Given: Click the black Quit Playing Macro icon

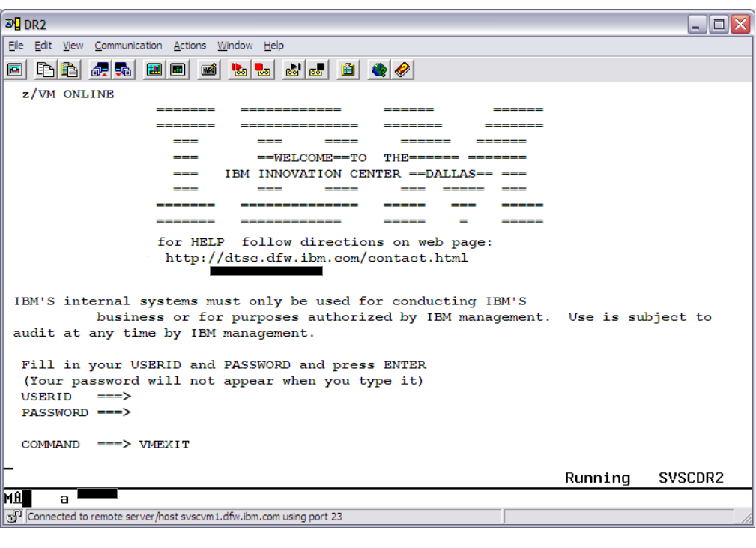Looking at the screenshot, I should pyautogui.click(x=317, y=70).
